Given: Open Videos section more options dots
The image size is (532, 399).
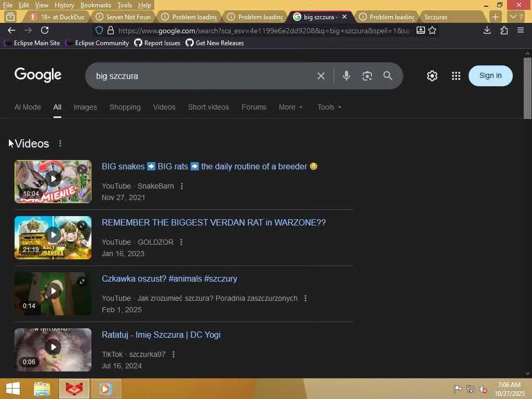Looking at the screenshot, I should tap(60, 143).
